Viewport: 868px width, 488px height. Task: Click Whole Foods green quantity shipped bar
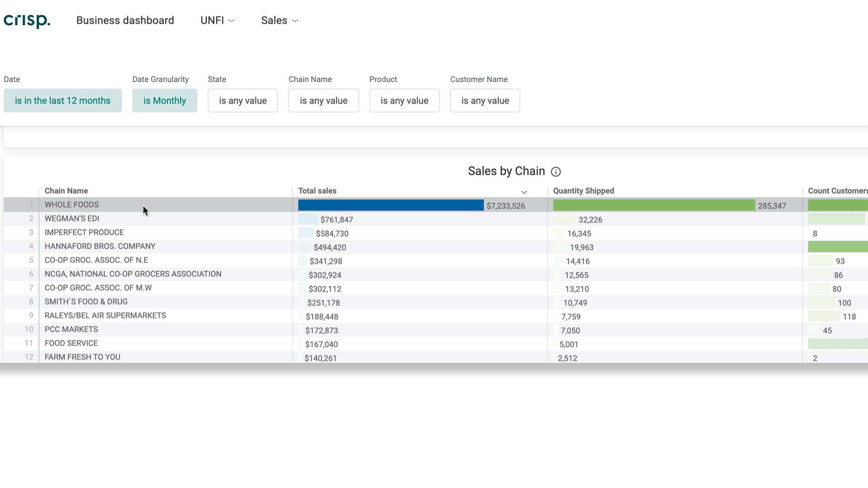click(x=654, y=205)
